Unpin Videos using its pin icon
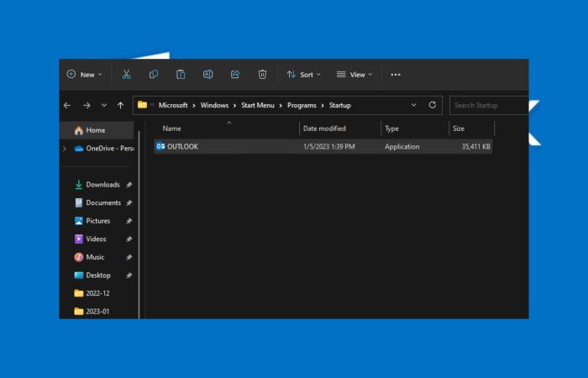 pyautogui.click(x=129, y=239)
